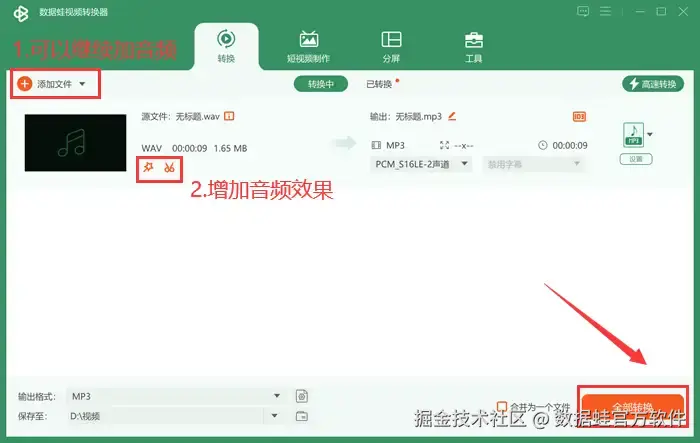Browse the save folder icon
Viewport: 700px width, 443px height.
click(302, 416)
